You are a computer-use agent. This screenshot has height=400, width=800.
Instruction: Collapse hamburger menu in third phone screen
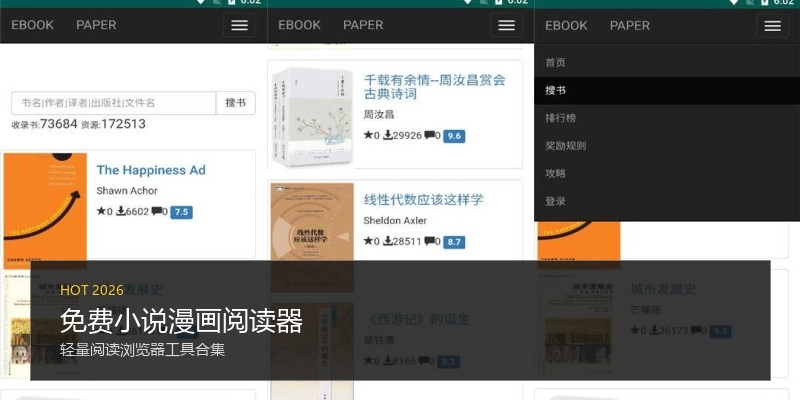tap(772, 26)
